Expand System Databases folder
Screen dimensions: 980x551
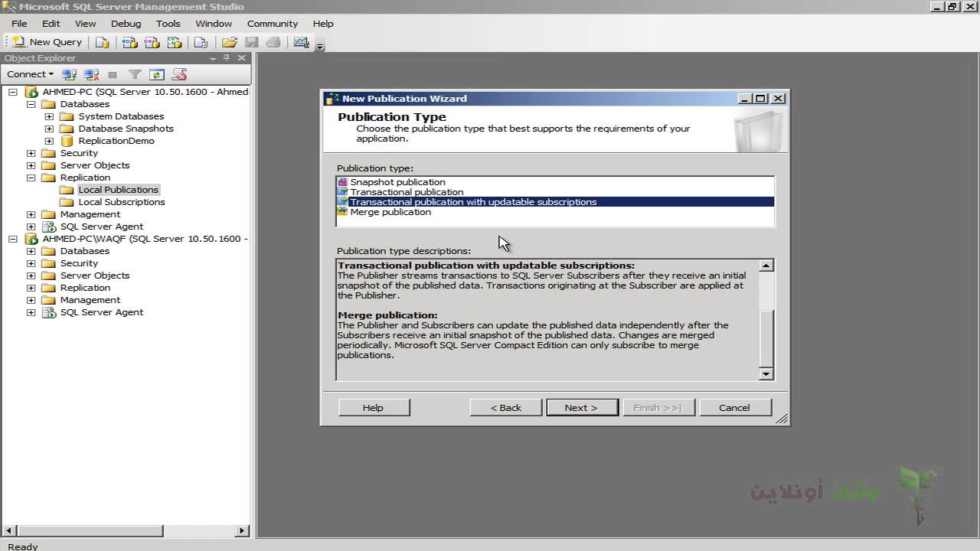tap(50, 116)
